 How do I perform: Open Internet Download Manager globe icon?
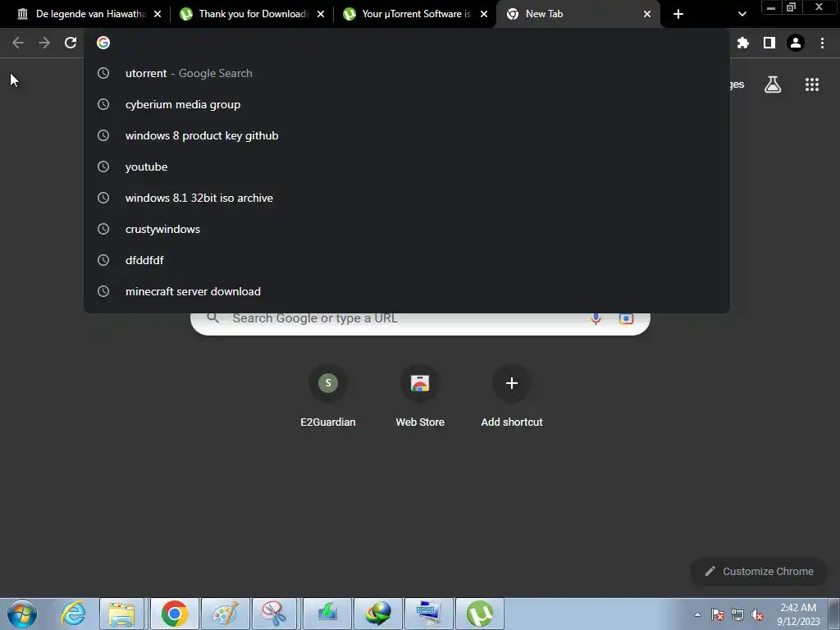[x=378, y=614]
